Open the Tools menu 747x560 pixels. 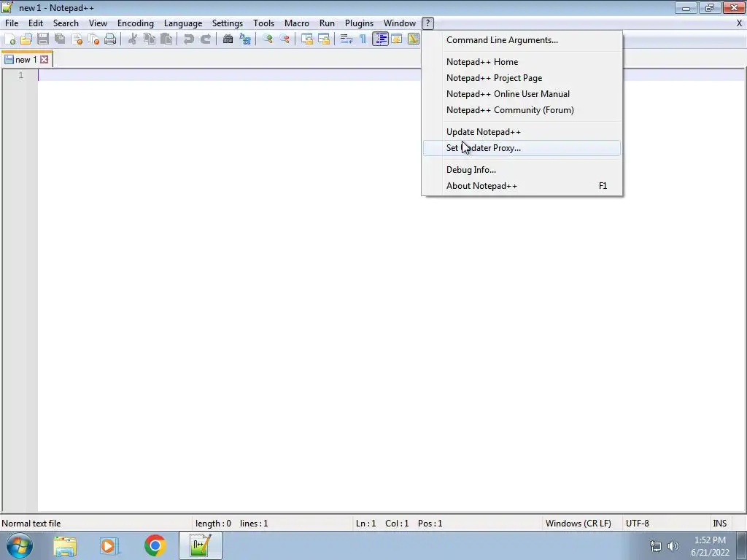point(263,23)
